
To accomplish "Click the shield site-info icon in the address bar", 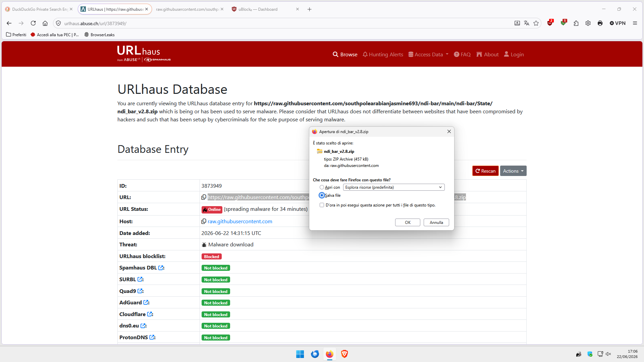I will click(x=58, y=23).
